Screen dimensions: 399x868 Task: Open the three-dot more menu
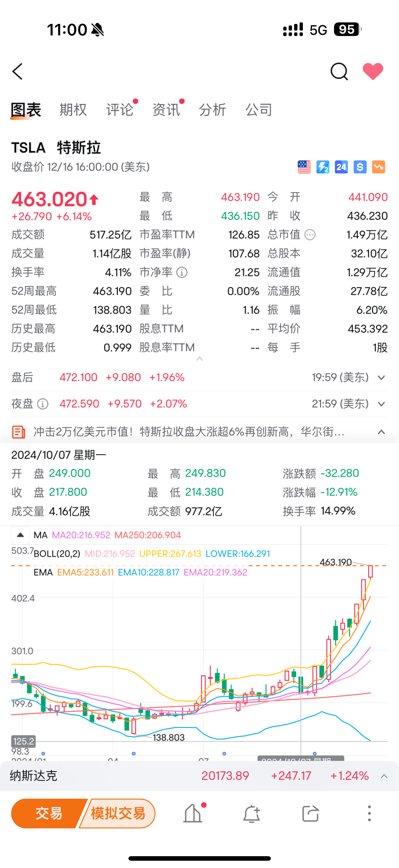[369, 814]
